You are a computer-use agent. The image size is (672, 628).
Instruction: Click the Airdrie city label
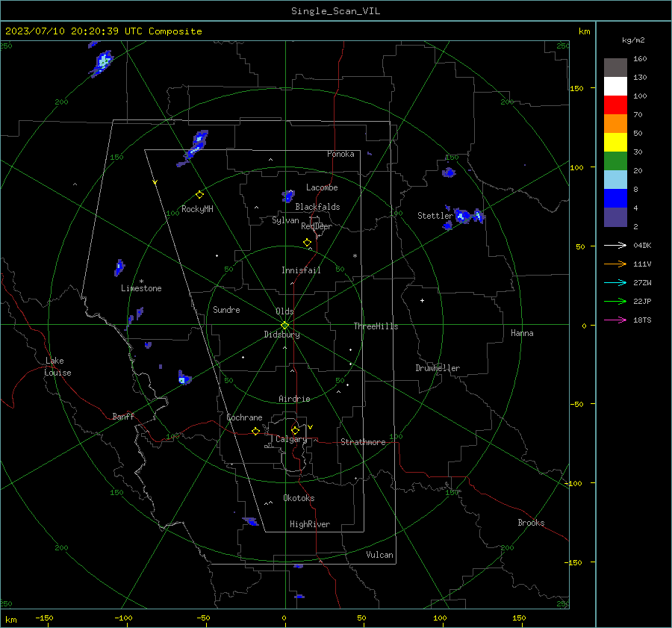tap(294, 399)
